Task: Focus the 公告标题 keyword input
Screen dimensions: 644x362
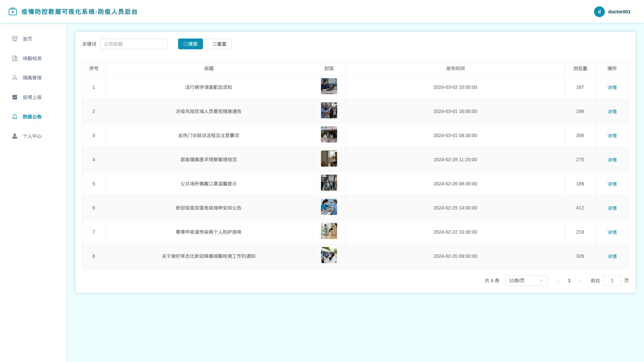Action: (x=134, y=44)
